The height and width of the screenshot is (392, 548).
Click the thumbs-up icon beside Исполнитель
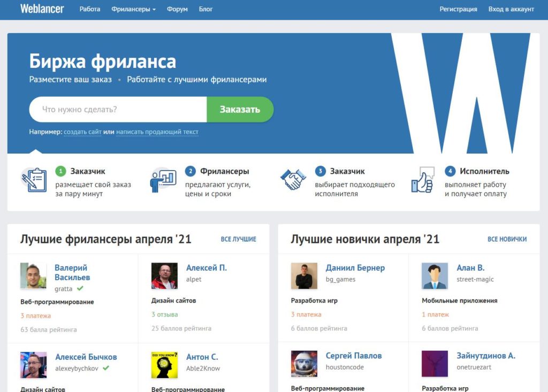click(423, 180)
